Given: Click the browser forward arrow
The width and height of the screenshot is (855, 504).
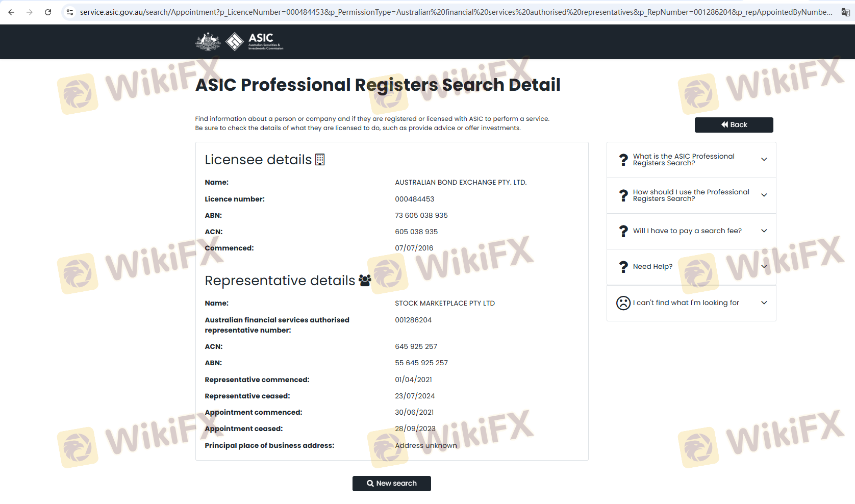Looking at the screenshot, I should 30,12.
